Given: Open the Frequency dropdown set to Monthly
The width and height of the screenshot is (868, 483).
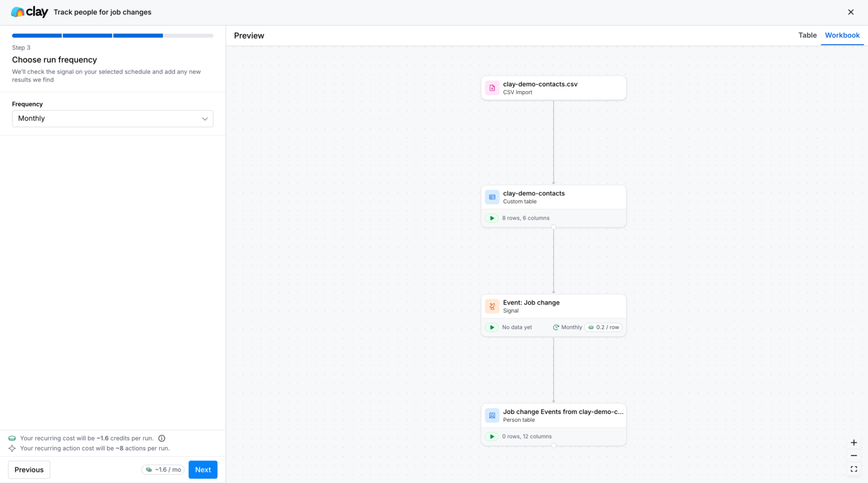Looking at the screenshot, I should [112, 119].
